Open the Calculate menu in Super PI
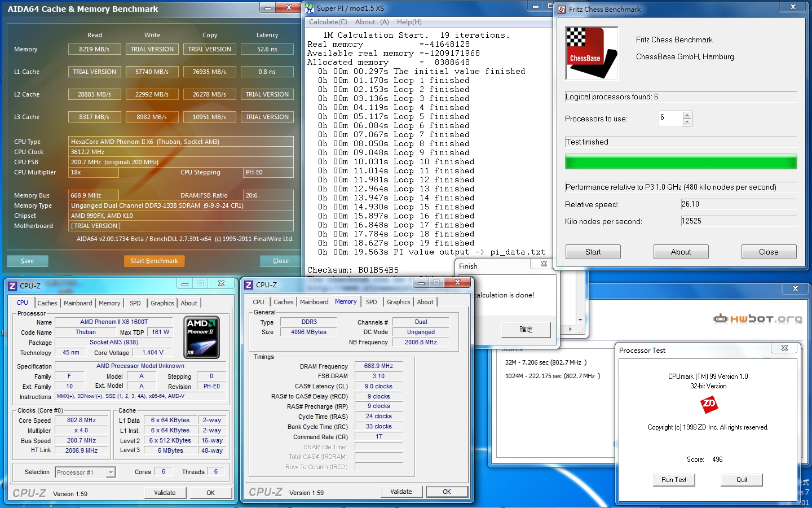 pyautogui.click(x=328, y=21)
